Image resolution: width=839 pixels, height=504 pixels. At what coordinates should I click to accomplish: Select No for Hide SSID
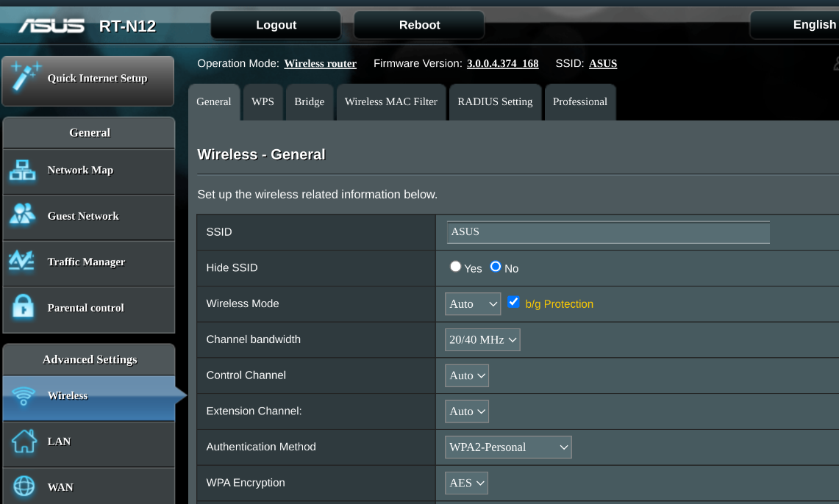(496, 267)
